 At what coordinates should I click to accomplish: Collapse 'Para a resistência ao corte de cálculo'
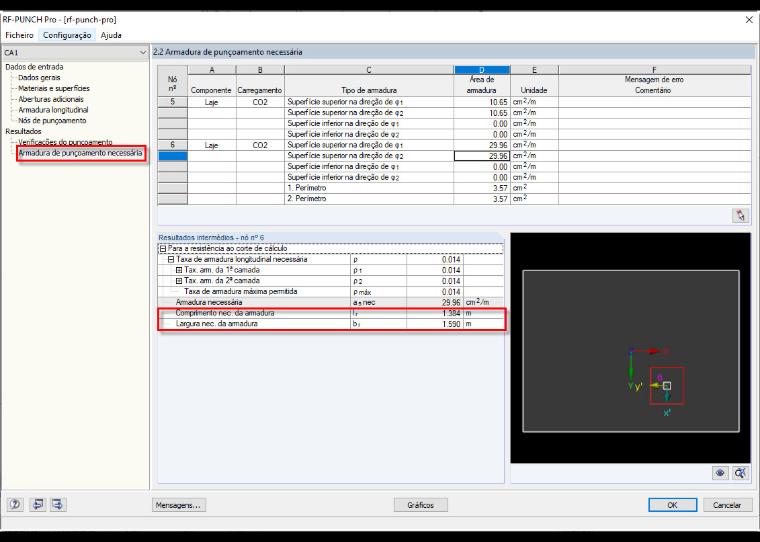(x=163, y=249)
